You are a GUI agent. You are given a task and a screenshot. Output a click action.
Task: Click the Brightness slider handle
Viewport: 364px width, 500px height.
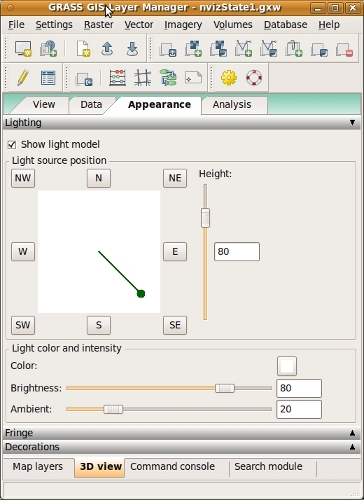[225, 388]
